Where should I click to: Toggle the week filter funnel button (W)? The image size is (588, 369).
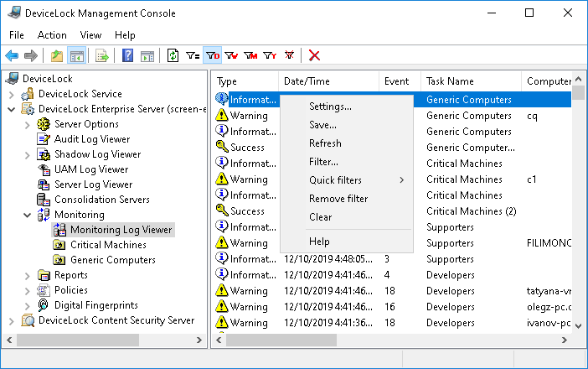[x=232, y=56]
